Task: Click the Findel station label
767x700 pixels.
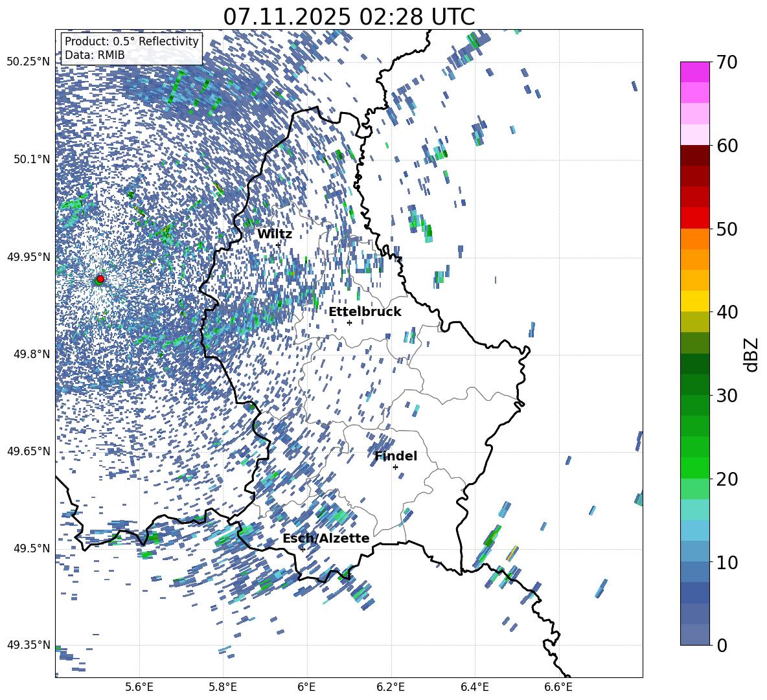Action: tap(396, 456)
